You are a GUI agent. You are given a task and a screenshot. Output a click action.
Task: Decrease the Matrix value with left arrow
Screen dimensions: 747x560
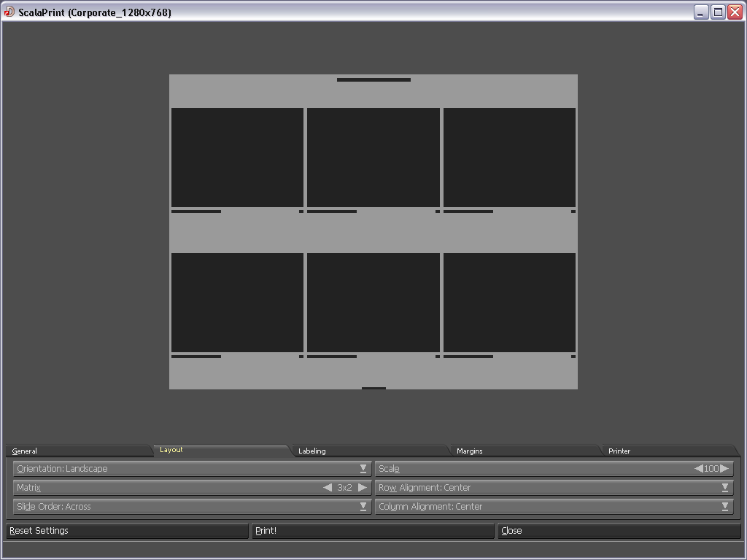click(328, 488)
